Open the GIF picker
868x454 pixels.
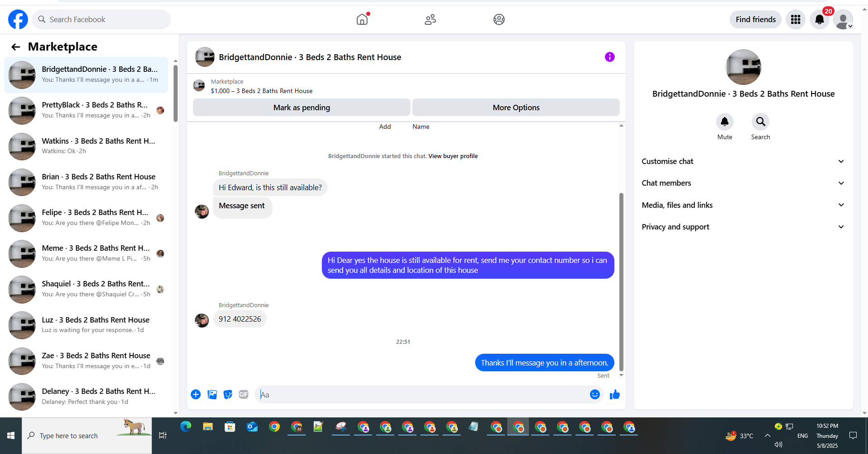(244, 394)
